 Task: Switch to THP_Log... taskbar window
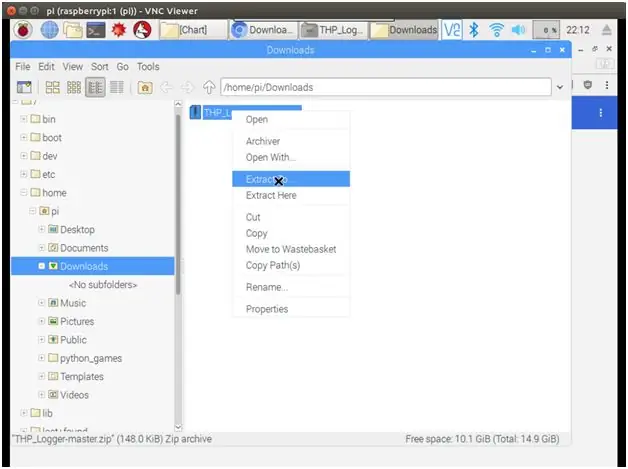click(x=334, y=30)
